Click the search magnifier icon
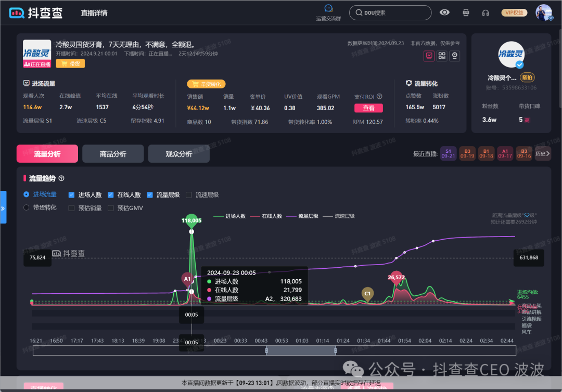This screenshot has height=392, width=562. (x=359, y=12)
